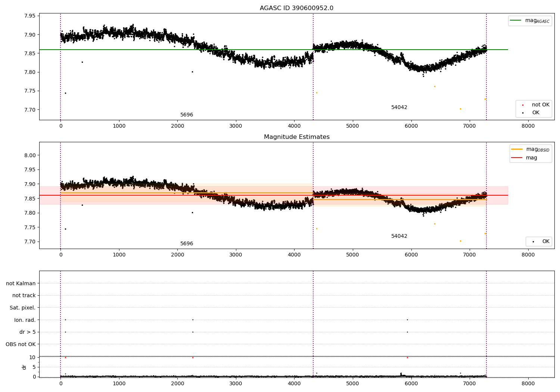
Task: Click the '7.80' y-tick of top plot
Action: point(30,72)
